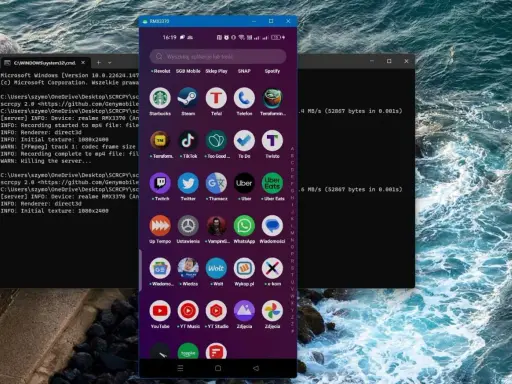512x384 pixels.
Task: Open the Wiedza app with face icon
Action: pyautogui.click(x=188, y=268)
